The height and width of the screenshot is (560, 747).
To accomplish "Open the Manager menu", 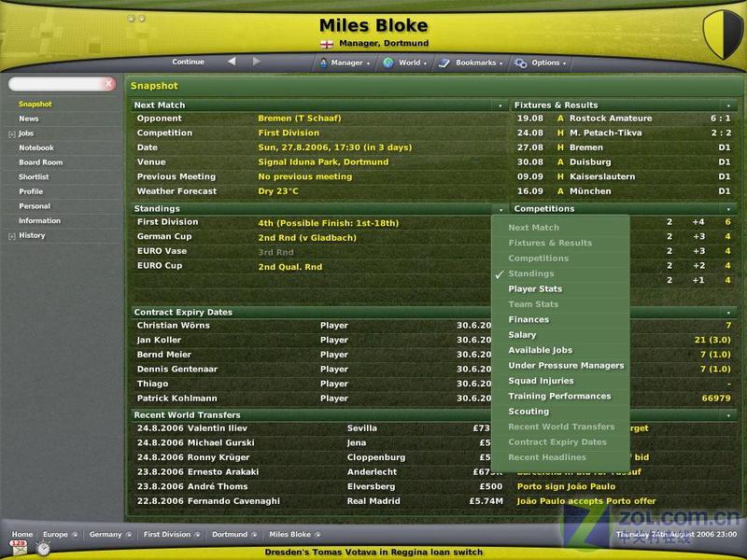I will [x=345, y=63].
